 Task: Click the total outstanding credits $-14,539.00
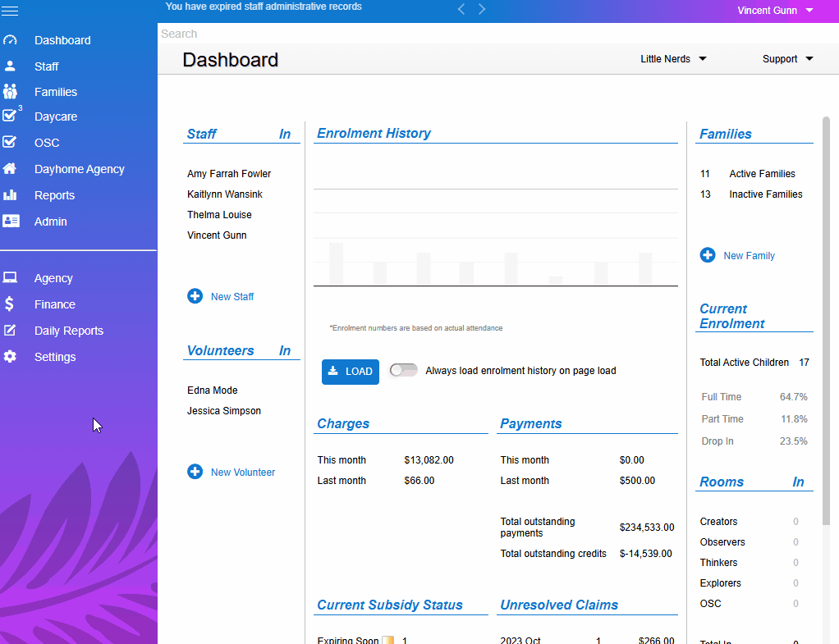(646, 554)
